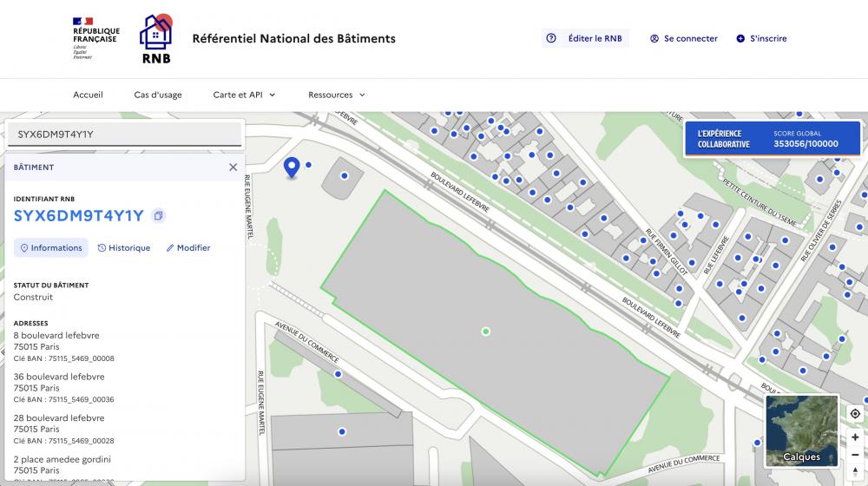Open the Ressources dropdown
Screen dimensions: 868x486
click(336, 95)
